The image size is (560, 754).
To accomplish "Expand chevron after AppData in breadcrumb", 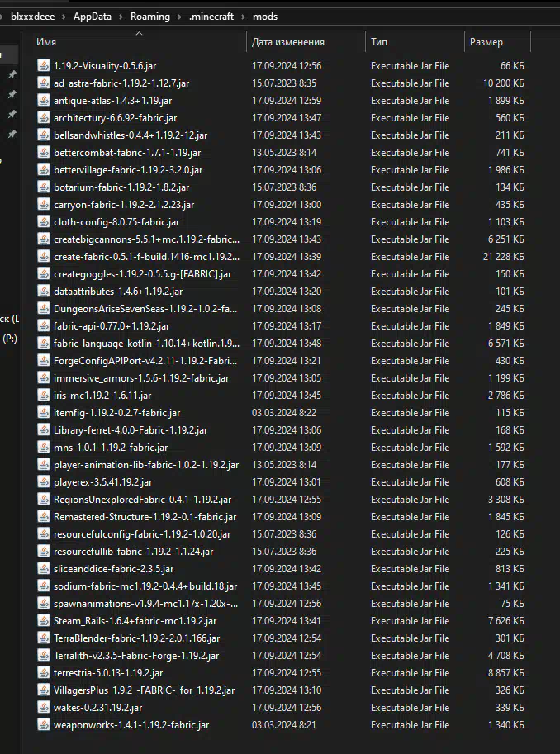I will click(x=121, y=17).
